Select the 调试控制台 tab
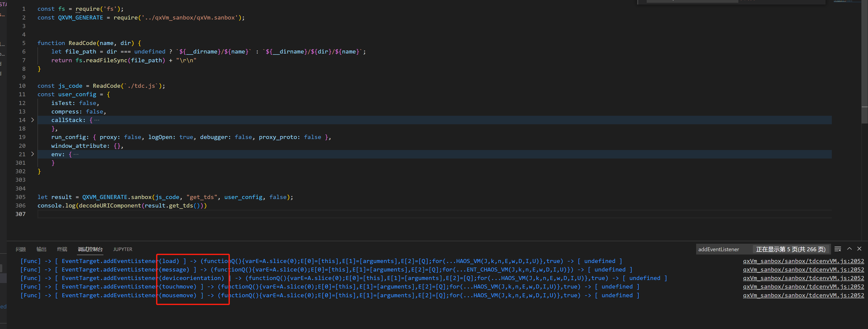 [x=90, y=249]
